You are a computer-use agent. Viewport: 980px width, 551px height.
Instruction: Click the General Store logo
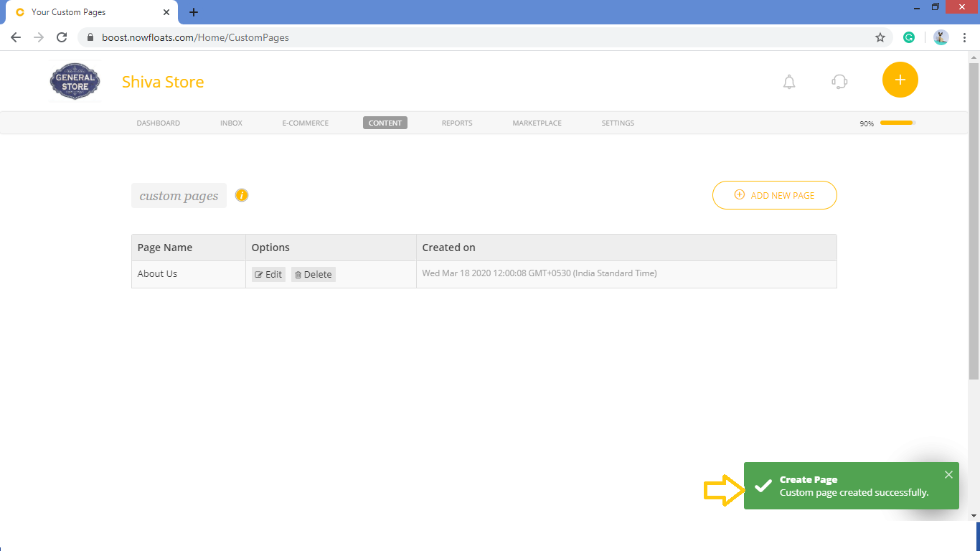point(75,81)
